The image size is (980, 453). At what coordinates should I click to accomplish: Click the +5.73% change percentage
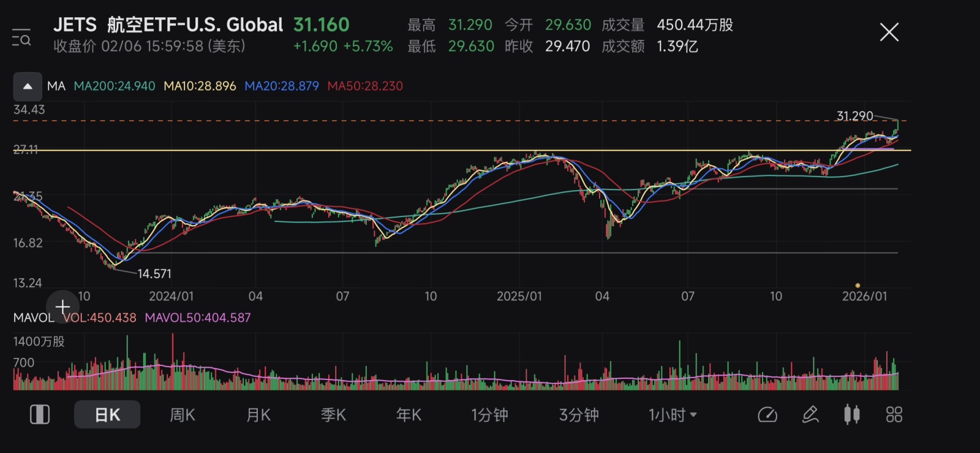(x=368, y=47)
